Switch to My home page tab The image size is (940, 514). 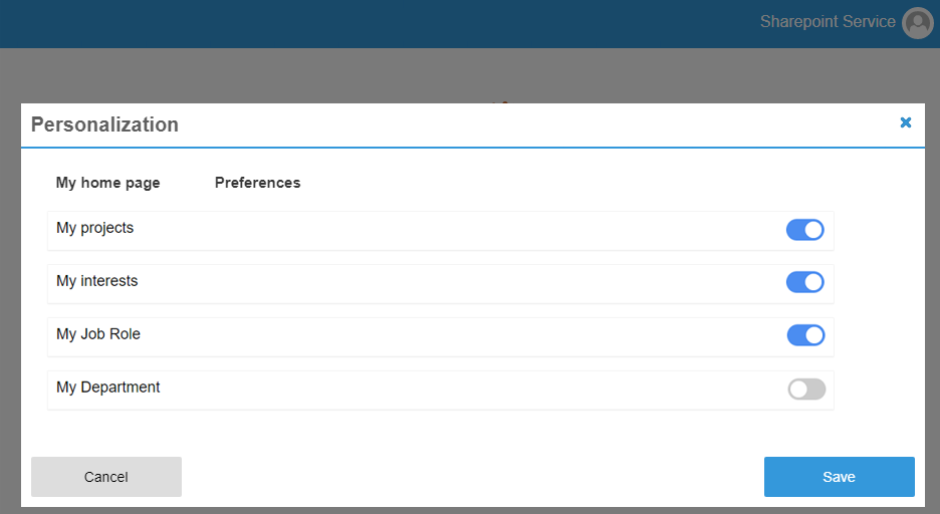108,183
